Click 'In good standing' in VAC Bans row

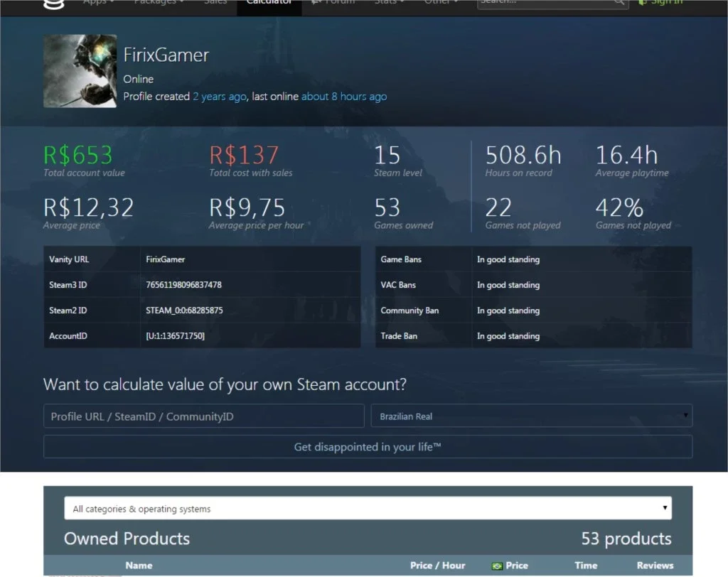click(x=508, y=285)
